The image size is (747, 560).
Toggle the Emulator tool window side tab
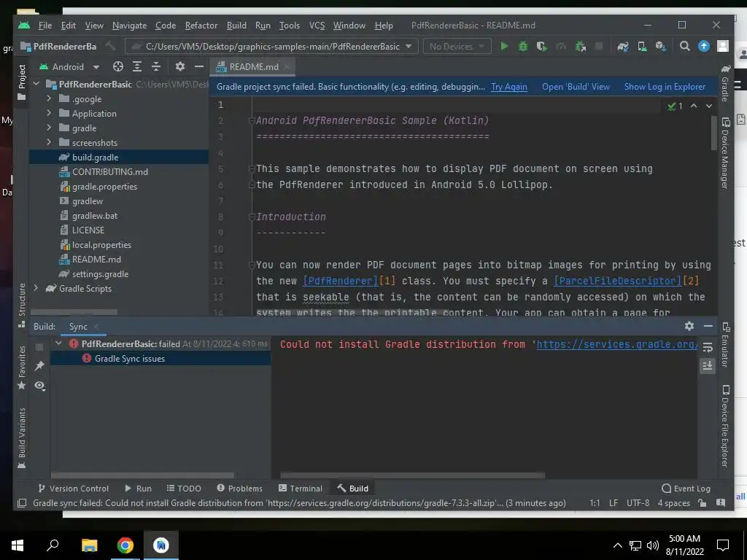pyautogui.click(x=725, y=345)
